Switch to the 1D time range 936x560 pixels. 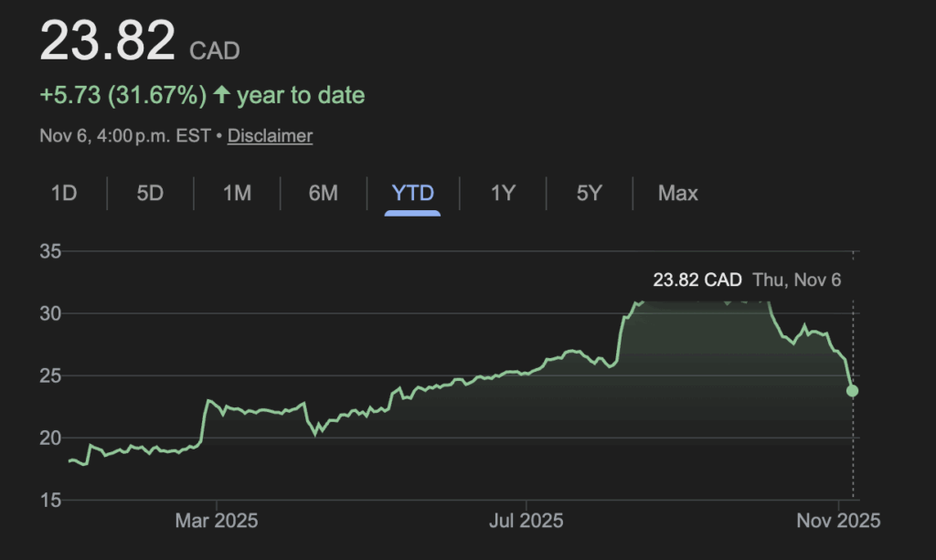(x=64, y=194)
